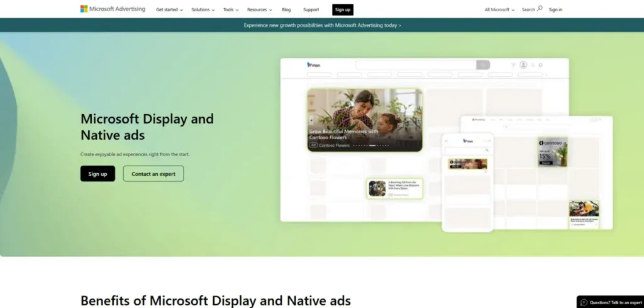Click "Create enjoyable ad experiences" text
Viewport: 644px width, 308px height.
tap(135, 154)
